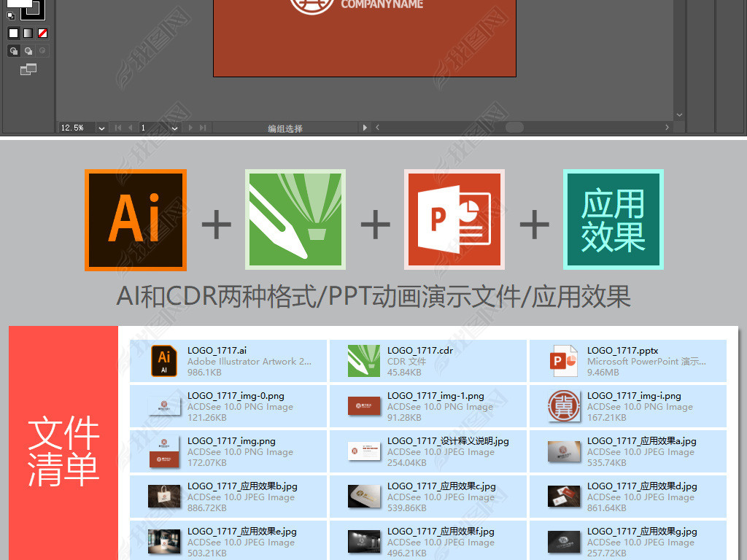Click the 文件清单 red label
This screenshot has height=560, width=747.
click(x=63, y=451)
